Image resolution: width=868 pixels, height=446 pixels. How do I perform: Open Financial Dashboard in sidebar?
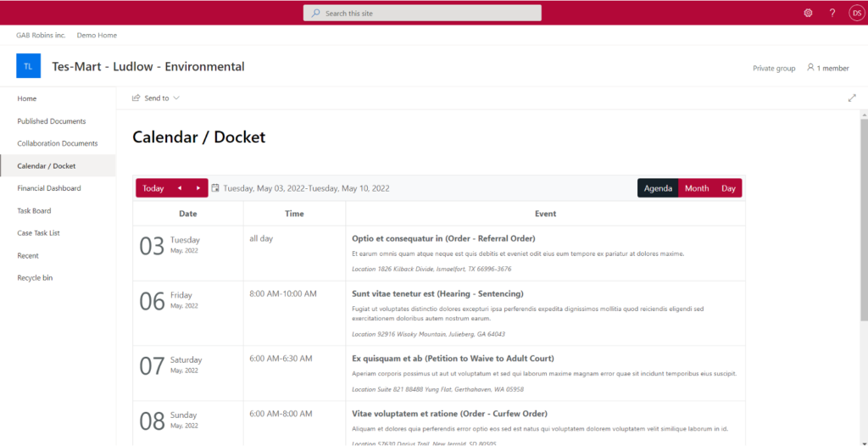(x=49, y=188)
